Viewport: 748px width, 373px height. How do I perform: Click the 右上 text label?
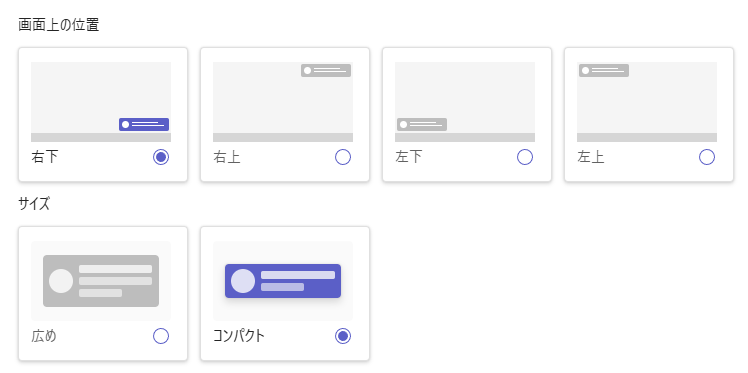click(227, 157)
